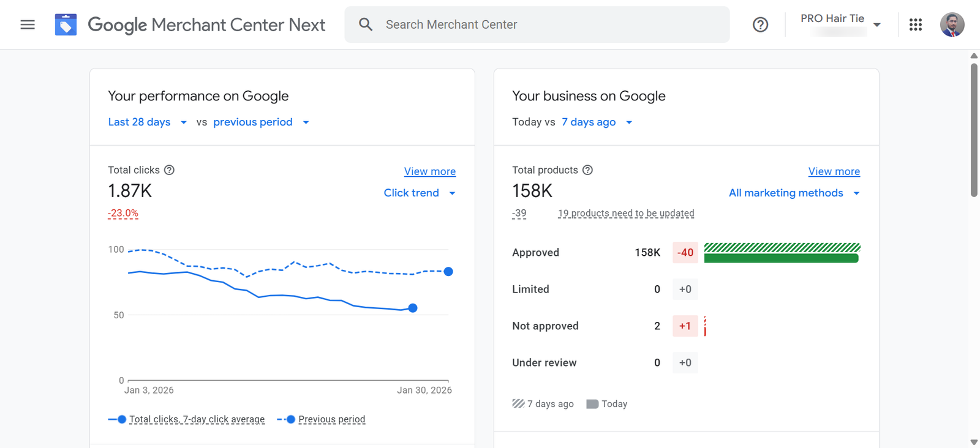
Task: Open the Last 28 days dropdown
Action: click(x=147, y=122)
